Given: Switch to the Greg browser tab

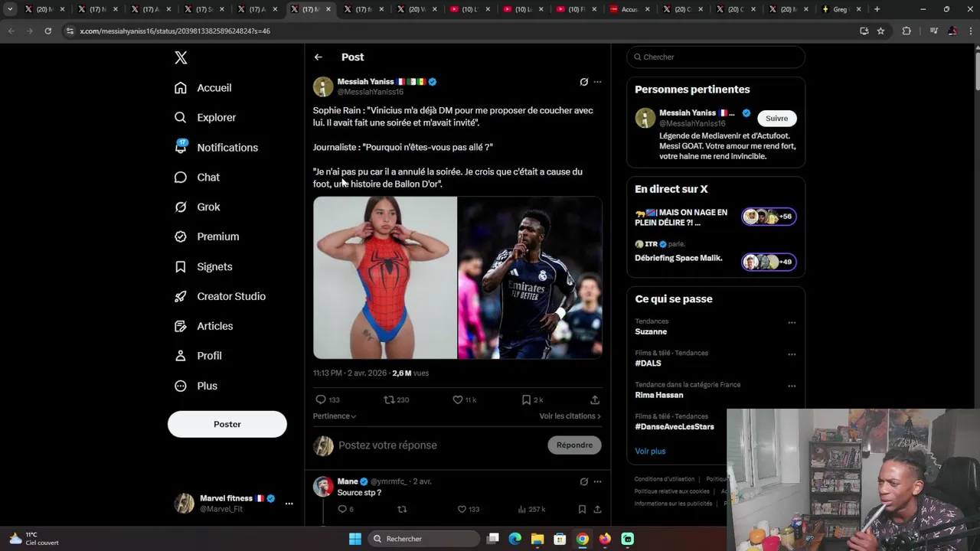Looking at the screenshot, I should (840, 9).
